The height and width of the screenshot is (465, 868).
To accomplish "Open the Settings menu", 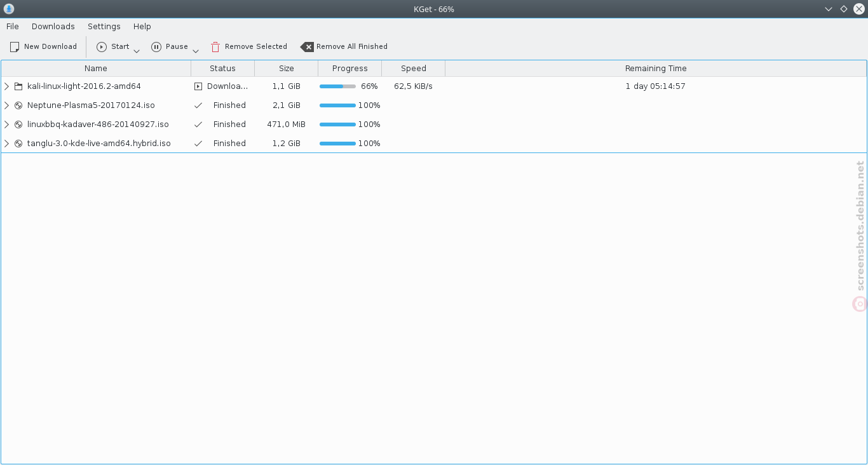I will (x=104, y=27).
